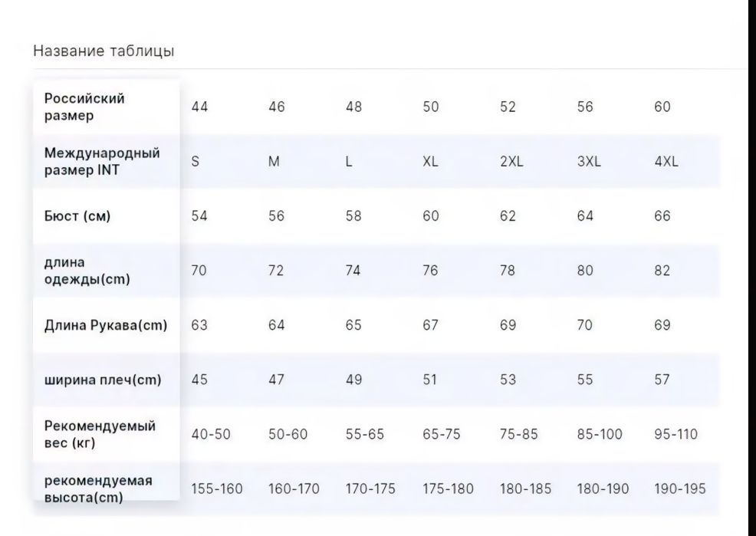Select the 4XL international size cell

pos(666,162)
